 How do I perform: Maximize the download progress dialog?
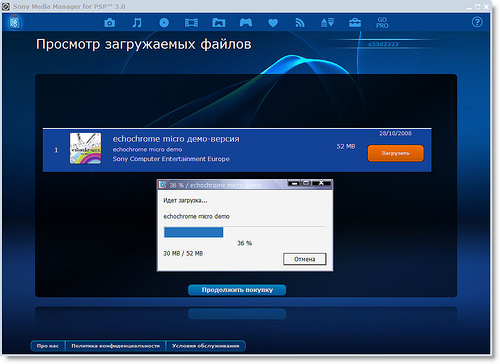pos(306,183)
